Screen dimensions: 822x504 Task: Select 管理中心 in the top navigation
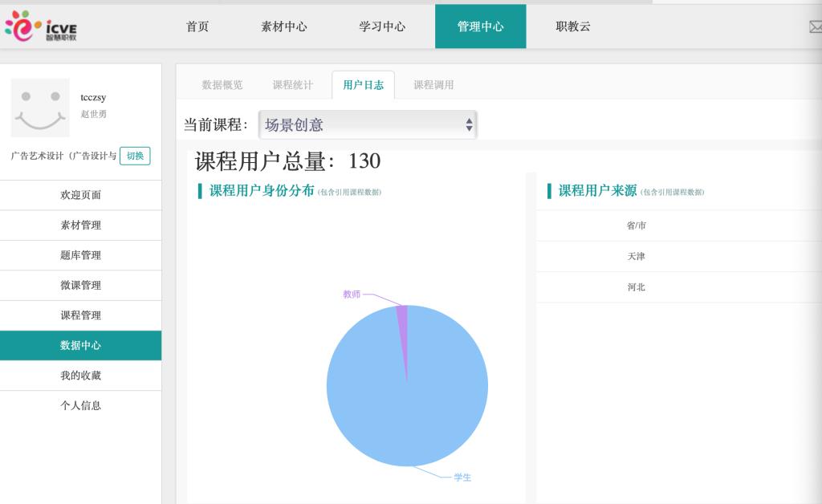[480, 26]
